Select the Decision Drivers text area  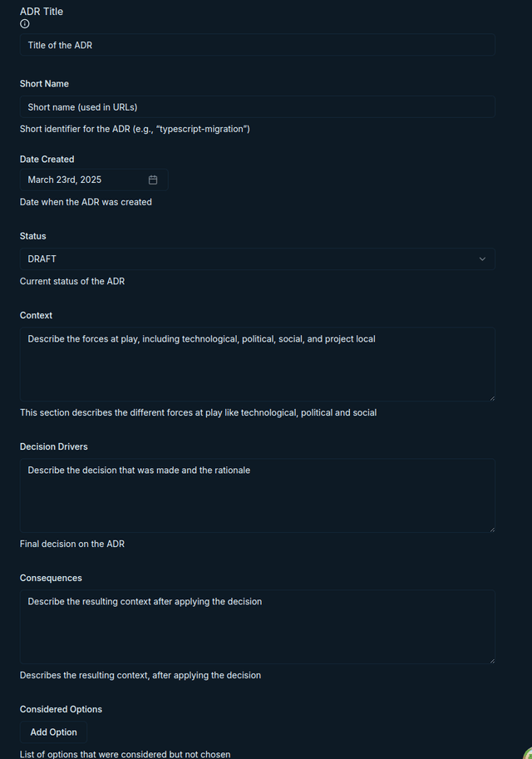[x=257, y=495]
